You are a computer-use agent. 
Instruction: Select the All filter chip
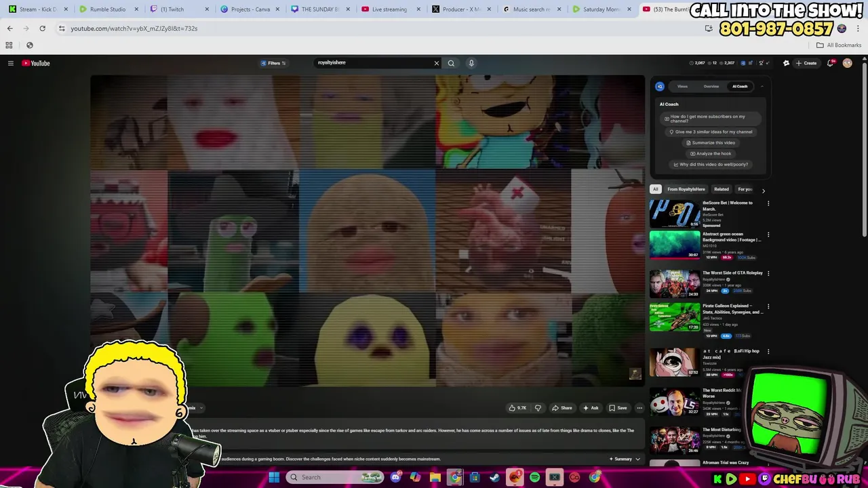pyautogui.click(x=655, y=189)
